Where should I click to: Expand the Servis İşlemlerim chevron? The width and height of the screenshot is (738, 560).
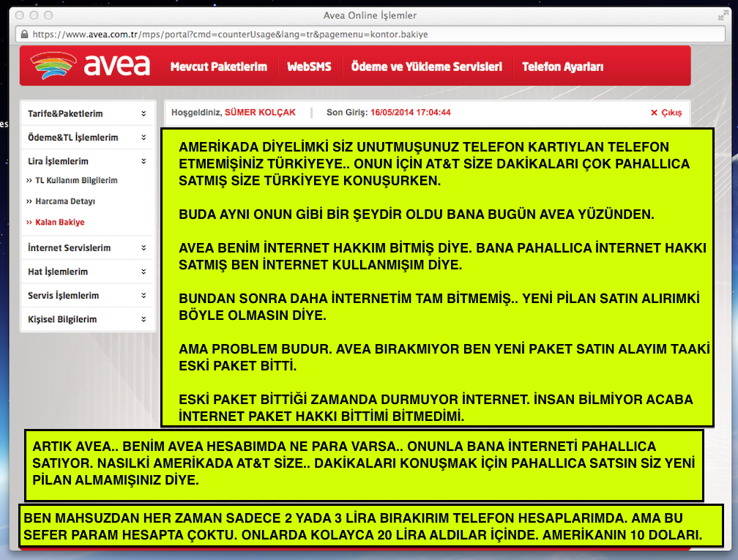(143, 296)
